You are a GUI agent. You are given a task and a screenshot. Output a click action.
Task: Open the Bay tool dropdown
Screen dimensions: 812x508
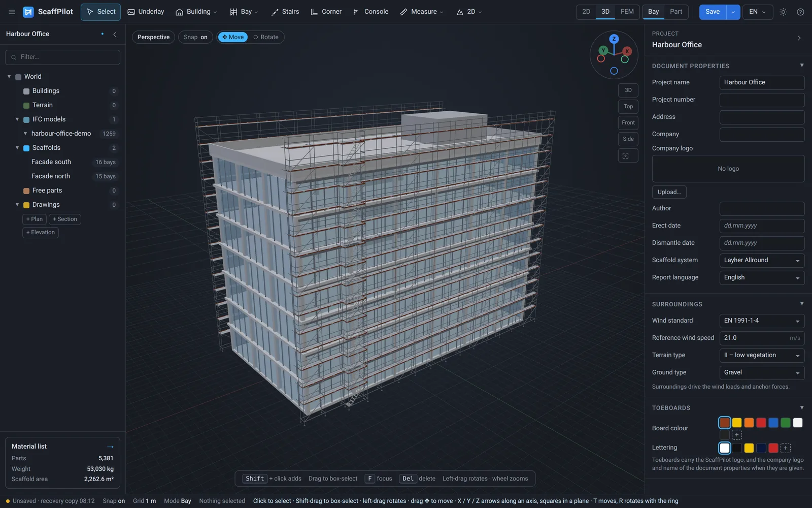click(x=244, y=12)
